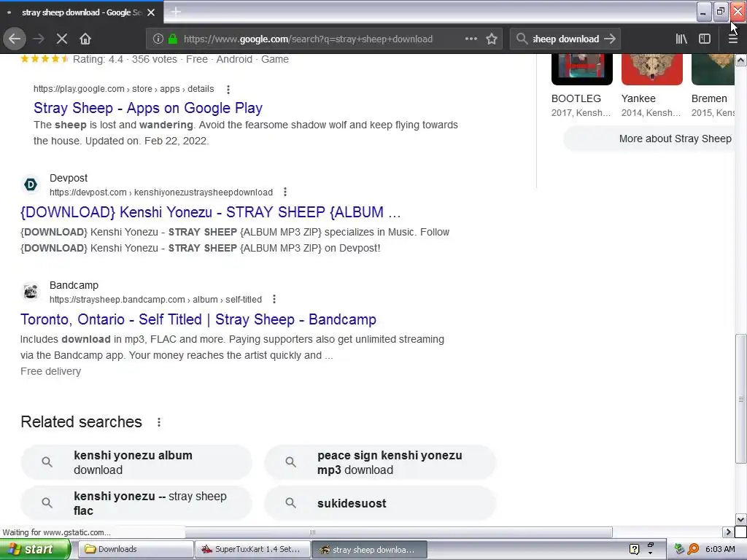This screenshot has height=560, width=747.
Task: Click the Devpost URL breadcrumb text
Action: 161,192
